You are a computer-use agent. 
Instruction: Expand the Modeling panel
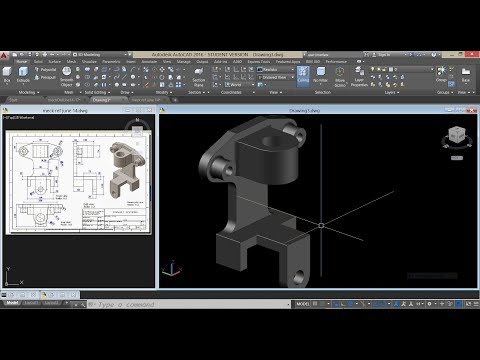tap(29, 92)
